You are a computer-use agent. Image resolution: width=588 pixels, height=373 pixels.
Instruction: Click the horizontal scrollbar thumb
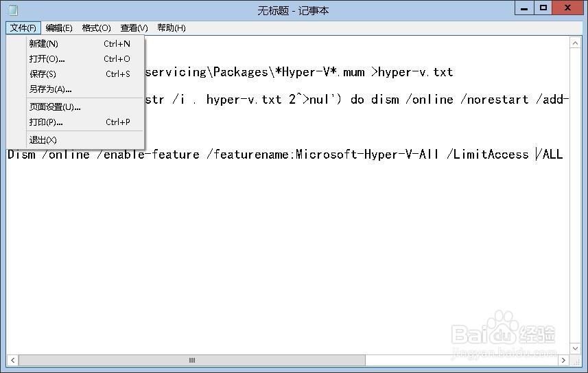192,360
